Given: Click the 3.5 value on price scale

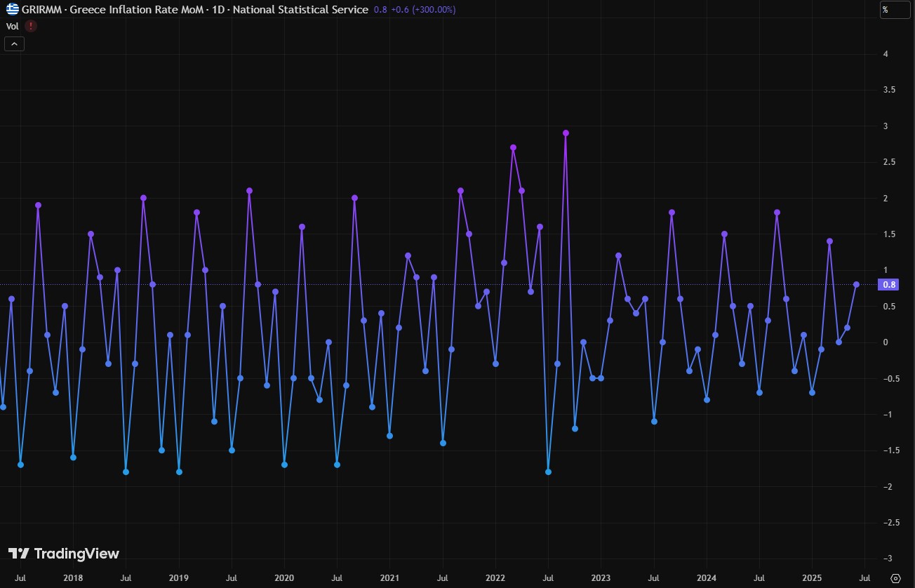Looking at the screenshot, I should pyautogui.click(x=890, y=90).
